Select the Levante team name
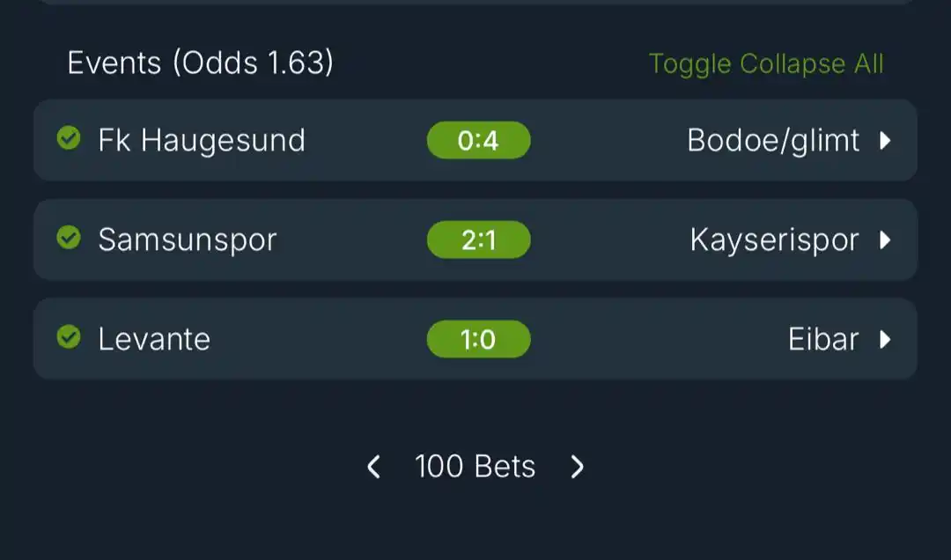This screenshot has height=560, width=951. point(154,339)
